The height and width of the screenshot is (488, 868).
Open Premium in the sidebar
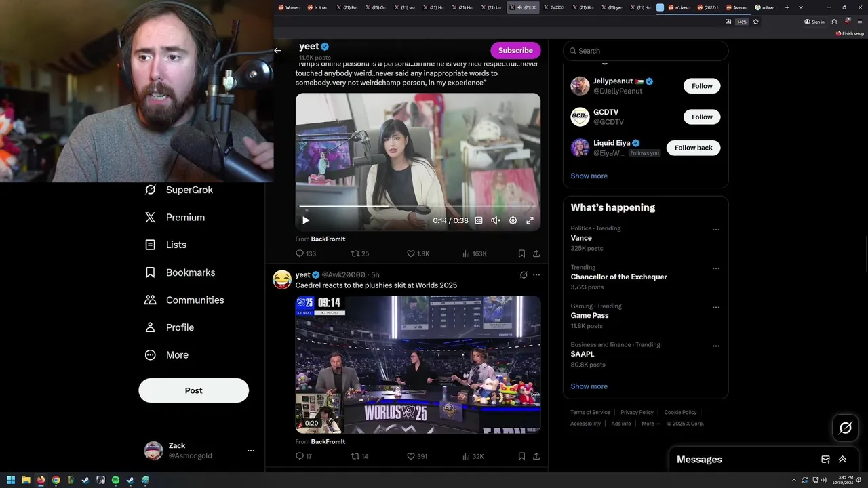pos(174,218)
